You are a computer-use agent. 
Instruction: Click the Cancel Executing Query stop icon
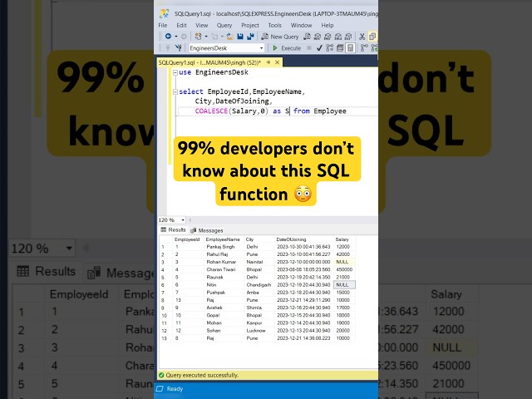(309, 48)
